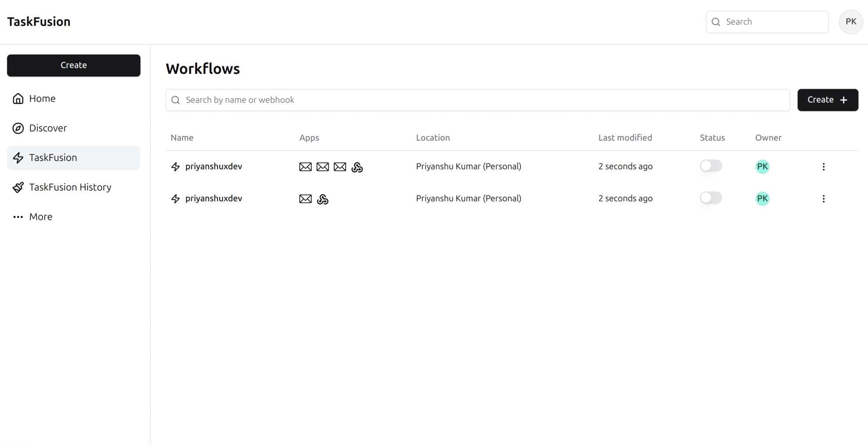The image size is (868, 445).
Task: Click the webhook icon in second workflow row
Action: pyautogui.click(x=322, y=199)
